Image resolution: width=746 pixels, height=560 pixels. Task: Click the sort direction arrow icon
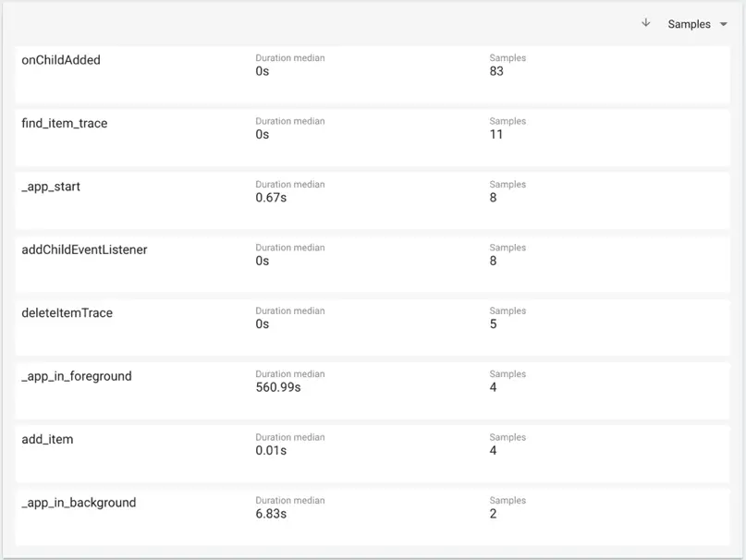(x=646, y=23)
